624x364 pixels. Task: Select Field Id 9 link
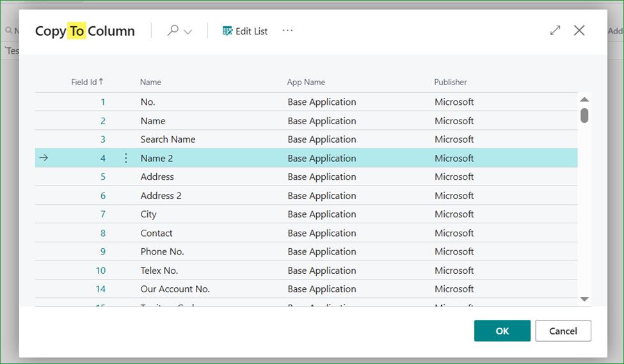tap(102, 251)
